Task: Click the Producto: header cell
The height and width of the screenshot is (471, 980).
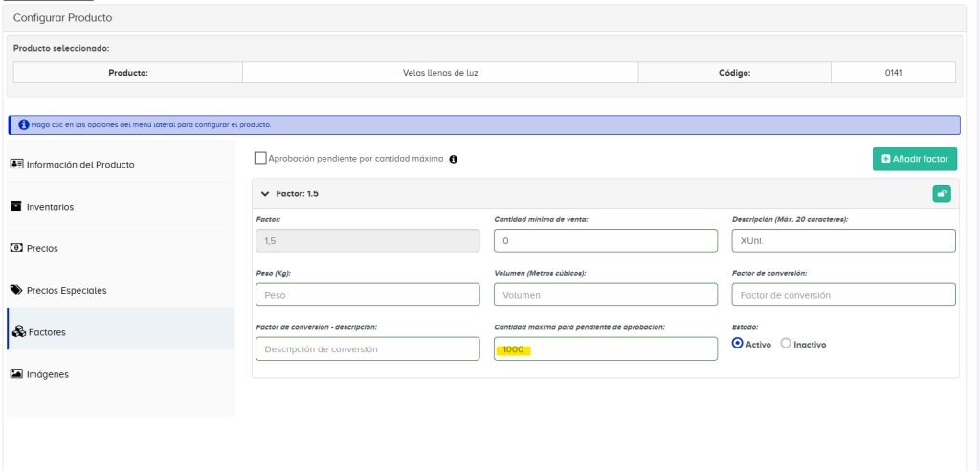Action: (x=128, y=73)
